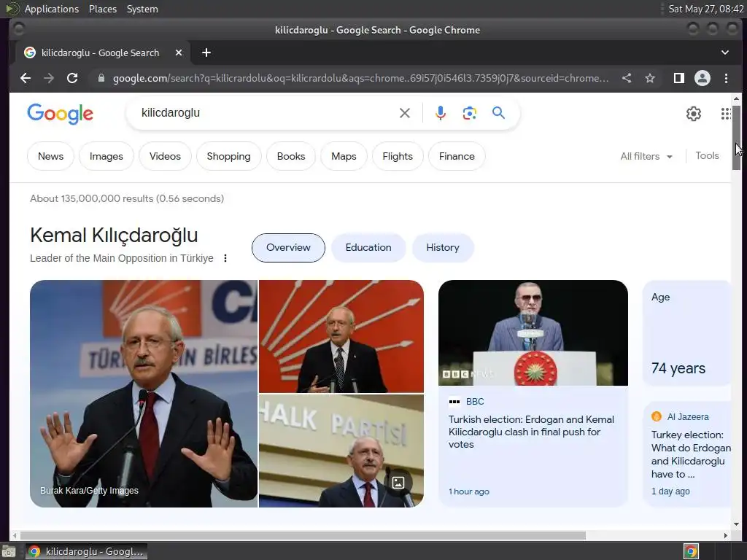Expand the tab search chevron
Image resolution: width=747 pixels, height=560 pixels.
click(724, 52)
